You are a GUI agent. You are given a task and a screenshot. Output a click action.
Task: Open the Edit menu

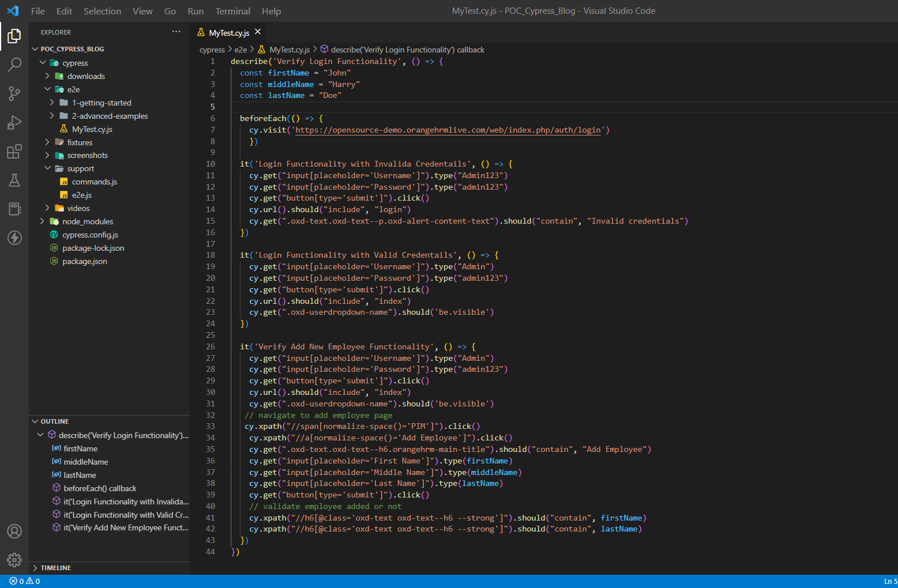pyautogui.click(x=64, y=11)
